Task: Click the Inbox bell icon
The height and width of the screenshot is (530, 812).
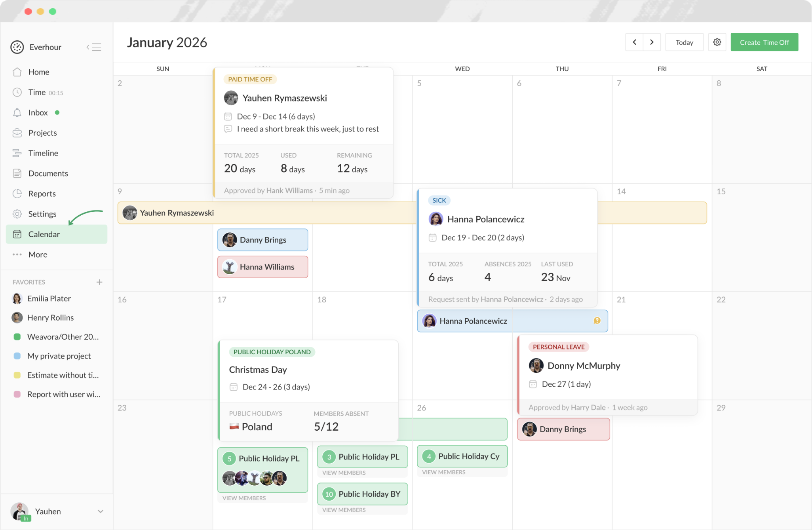Action: click(x=17, y=113)
